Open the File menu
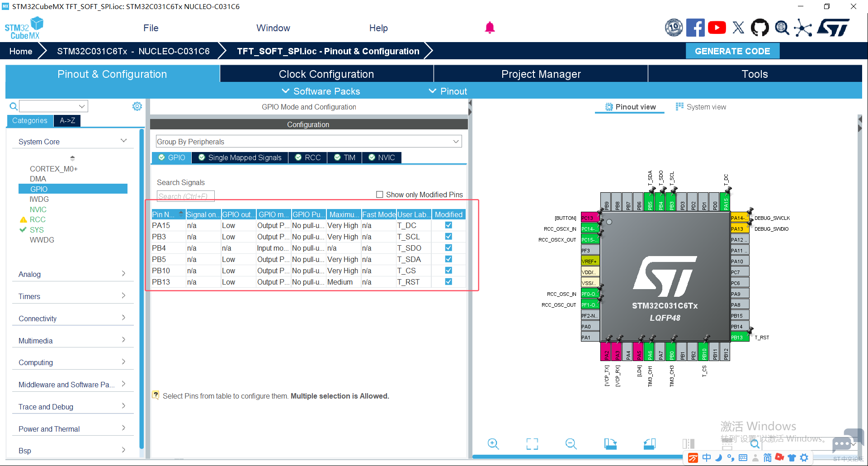 coord(151,28)
